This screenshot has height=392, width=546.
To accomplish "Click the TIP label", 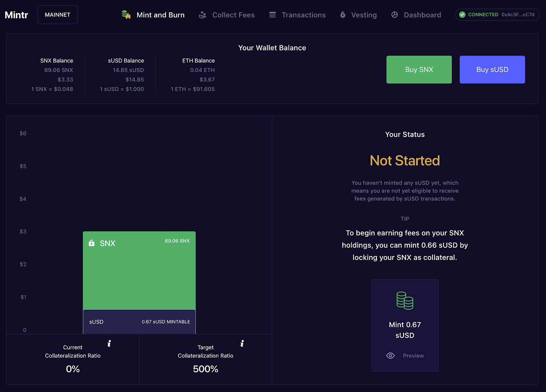I will click(405, 219).
